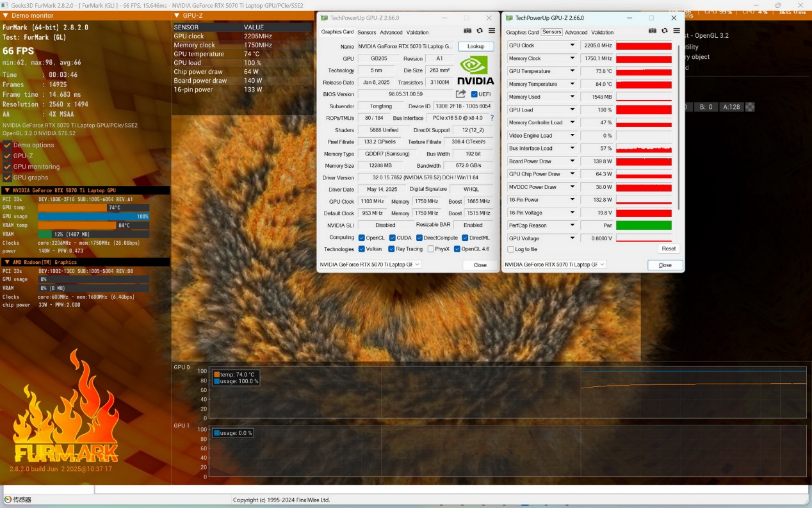Click the Lookup button

pos(476,46)
